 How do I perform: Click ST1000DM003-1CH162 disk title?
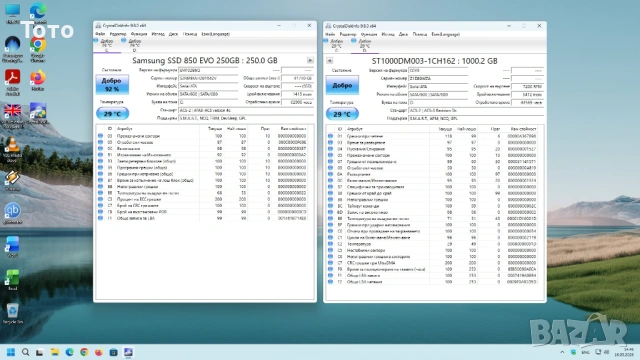(x=434, y=61)
